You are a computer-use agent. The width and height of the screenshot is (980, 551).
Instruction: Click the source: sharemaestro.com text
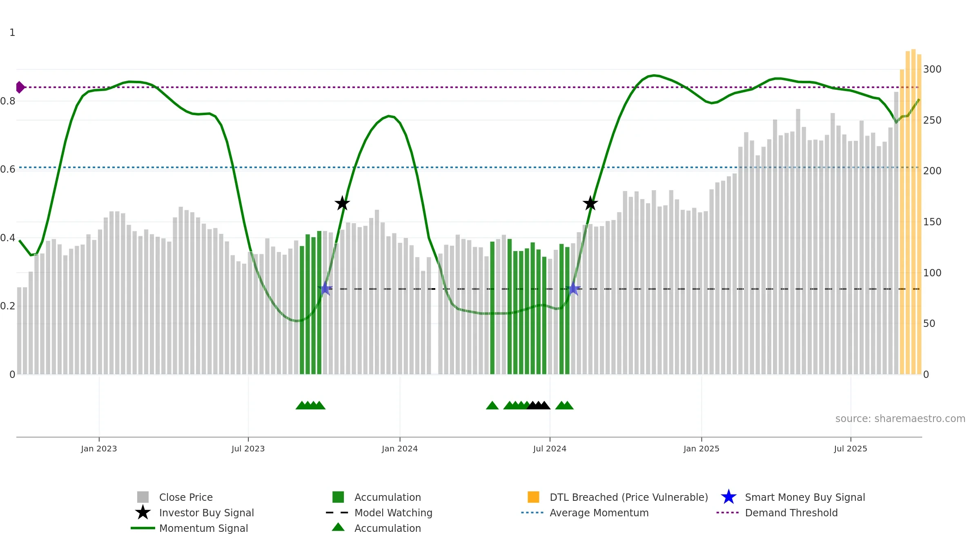pos(900,419)
